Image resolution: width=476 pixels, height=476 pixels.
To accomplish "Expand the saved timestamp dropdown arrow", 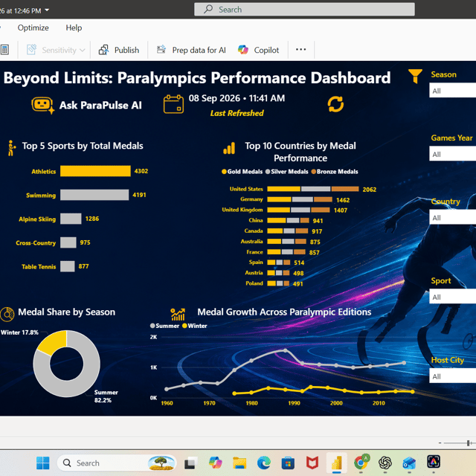I will click(x=47, y=10).
